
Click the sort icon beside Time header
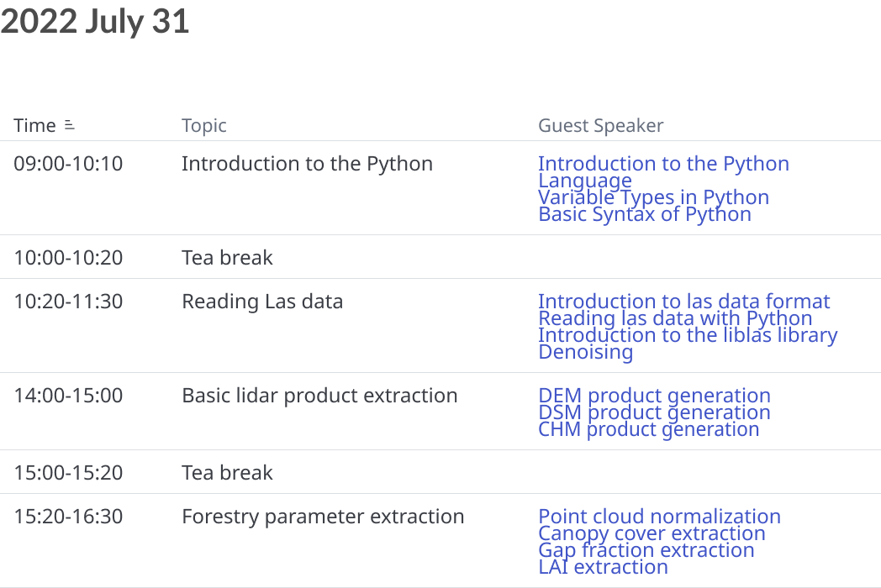pos(69,124)
